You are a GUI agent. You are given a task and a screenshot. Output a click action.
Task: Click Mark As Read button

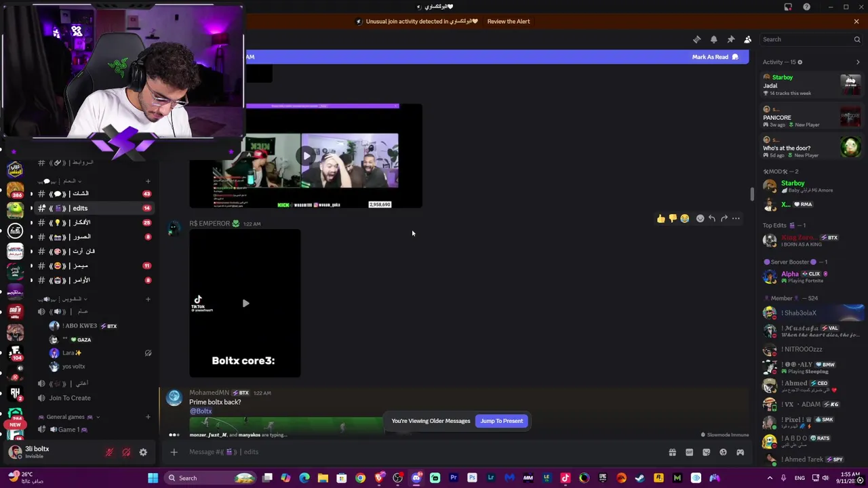715,57
